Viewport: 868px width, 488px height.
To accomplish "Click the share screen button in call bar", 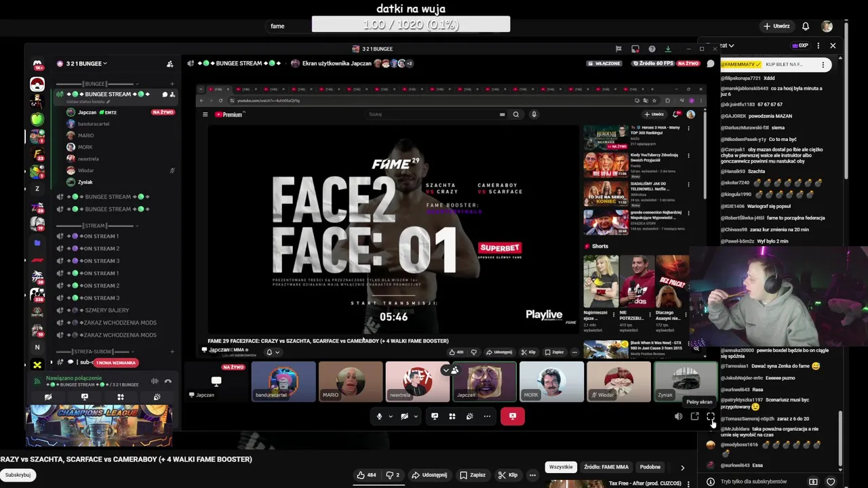I will 435,416.
